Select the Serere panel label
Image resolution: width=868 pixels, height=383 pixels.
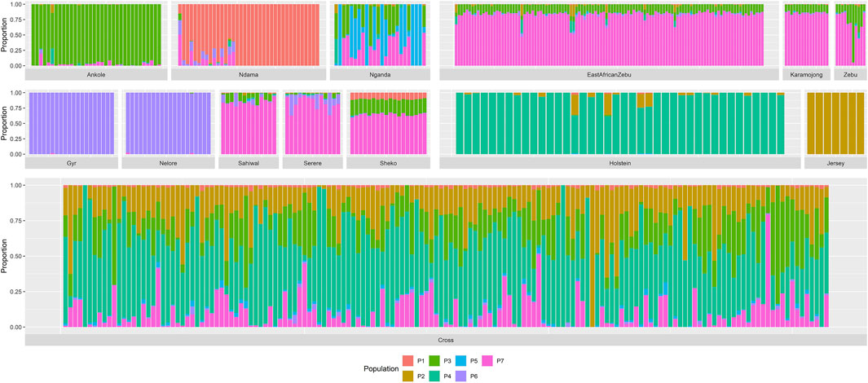[312, 163]
